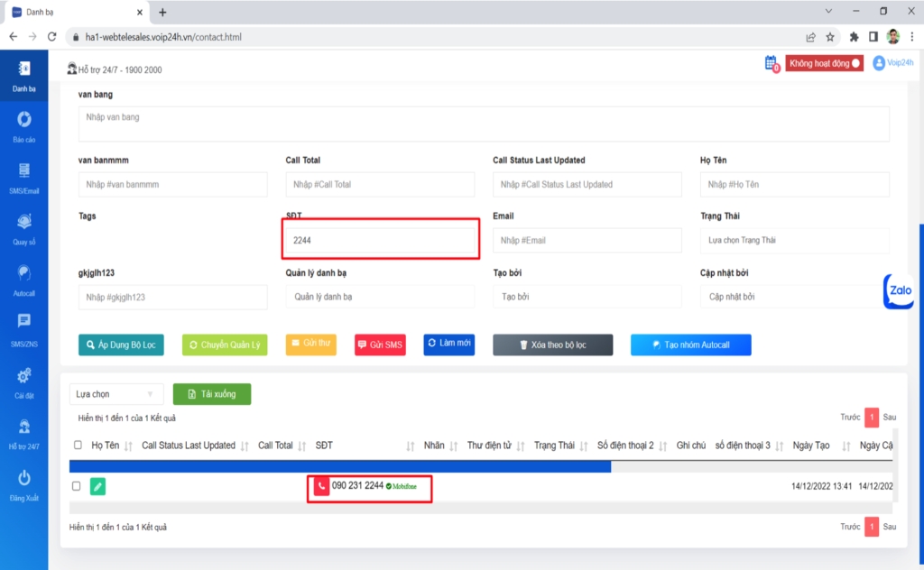Open the calendar notification icon
924x570 pixels.
point(771,63)
